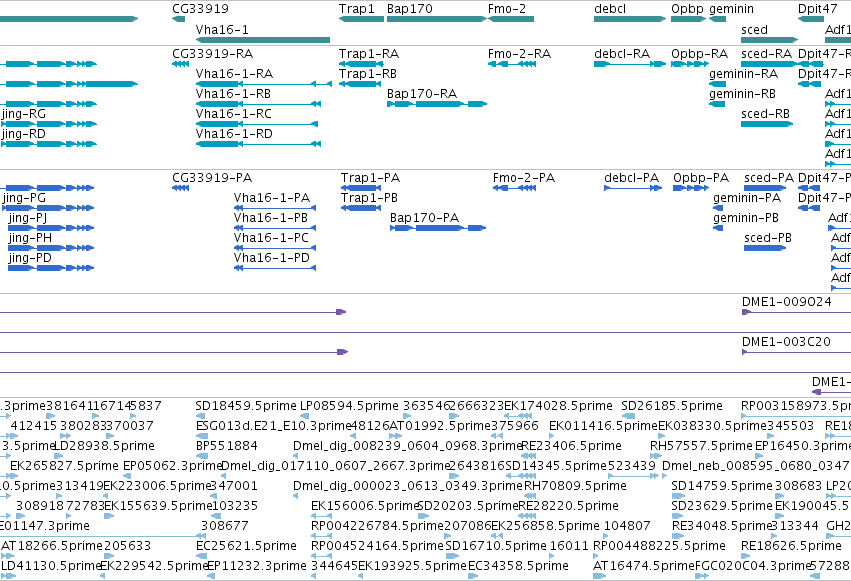Select the SD18459.5prime EST label
Screen dimensions: 851x581
(x=246, y=406)
